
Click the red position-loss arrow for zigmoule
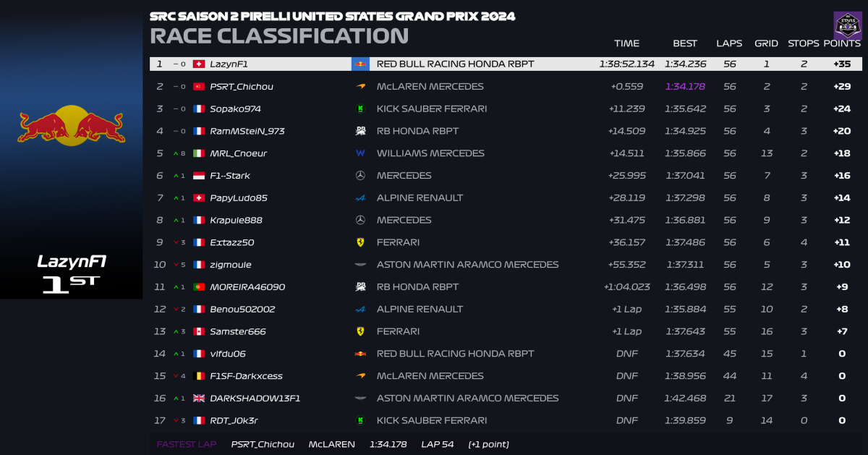click(176, 265)
